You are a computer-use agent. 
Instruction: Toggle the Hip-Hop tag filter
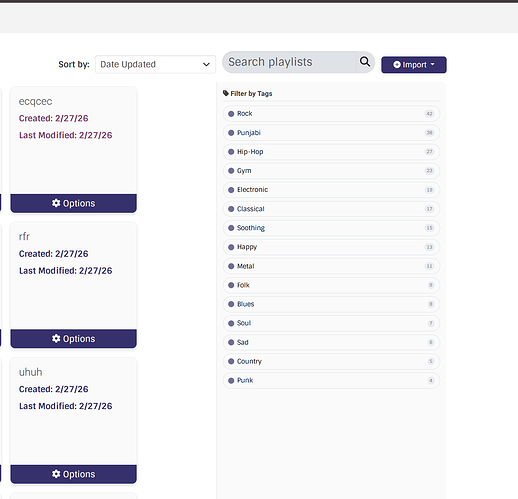331,152
